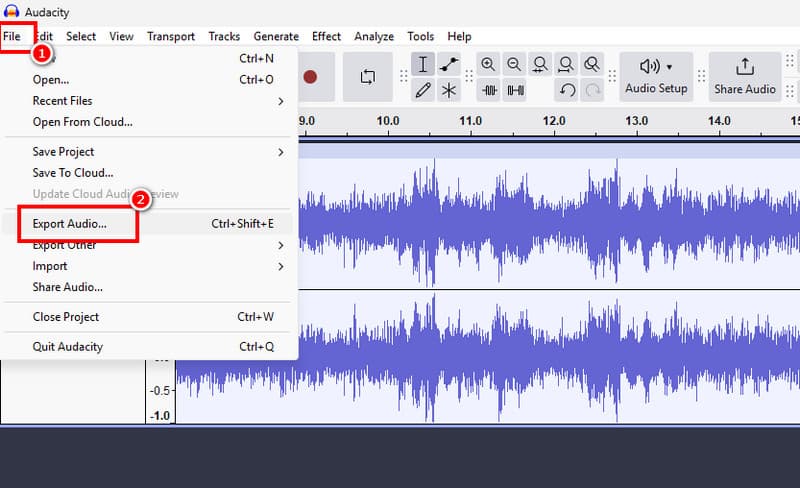The image size is (800, 488).
Task: Click the 14.0 mark on timeline ruler
Action: point(719,121)
